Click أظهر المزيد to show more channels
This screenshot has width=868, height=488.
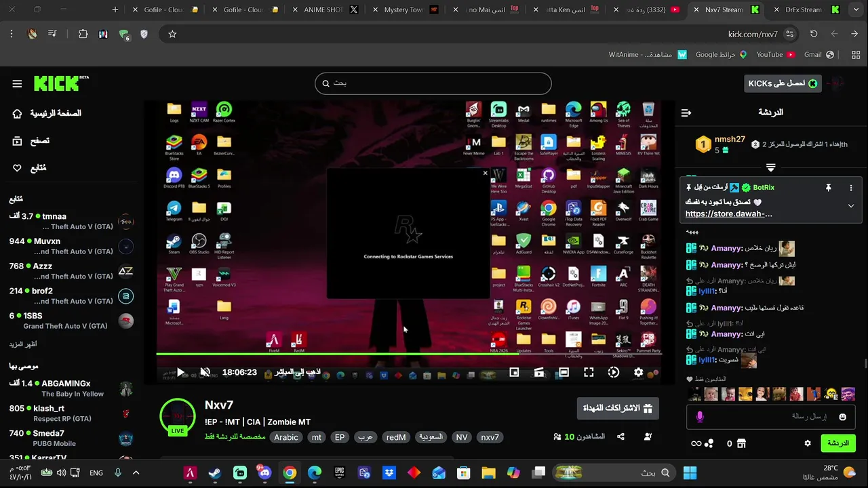click(x=23, y=344)
